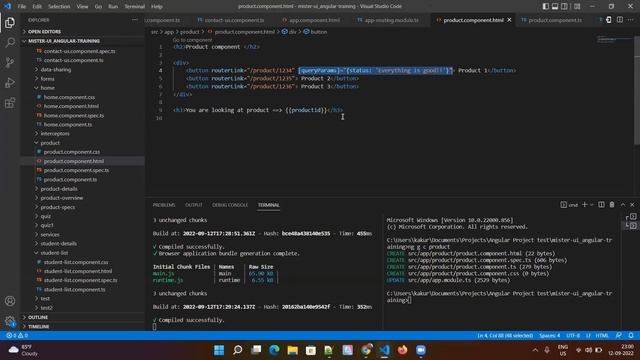The width and height of the screenshot is (640, 360).
Task: Click the errors and warnings status indicator
Action: click(x=17, y=336)
